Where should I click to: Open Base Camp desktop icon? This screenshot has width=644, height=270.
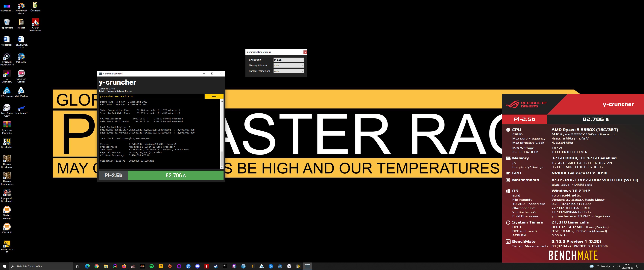coord(21,109)
